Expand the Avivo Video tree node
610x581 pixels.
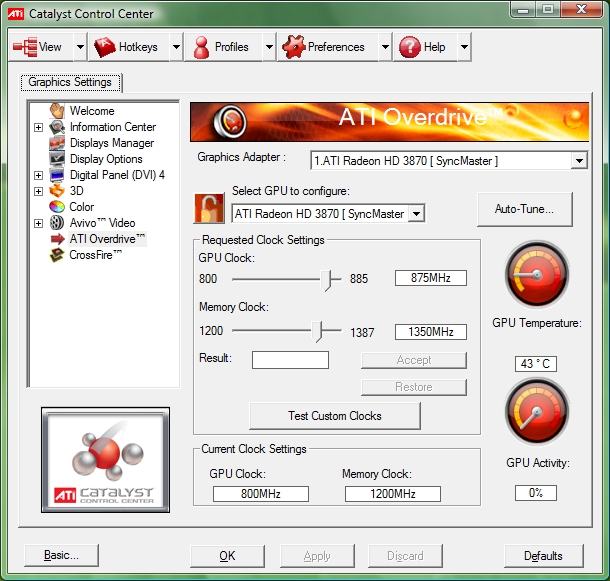coord(38,223)
